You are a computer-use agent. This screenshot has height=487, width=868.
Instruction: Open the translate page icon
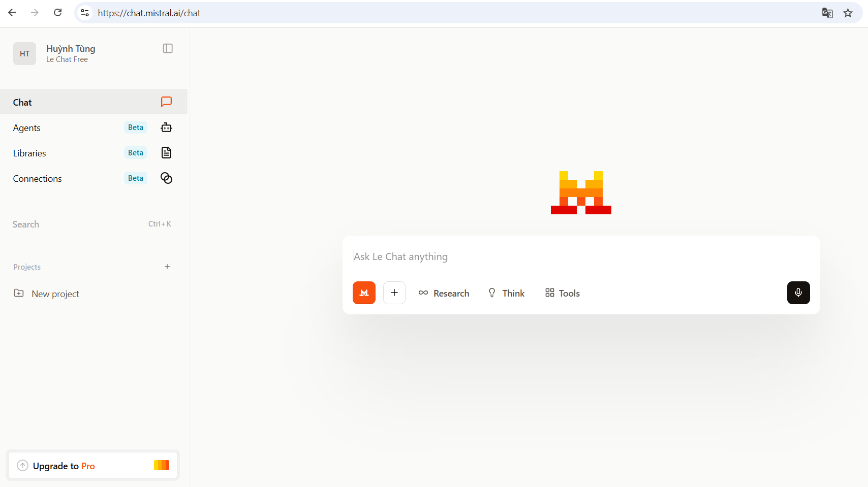tap(827, 13)
